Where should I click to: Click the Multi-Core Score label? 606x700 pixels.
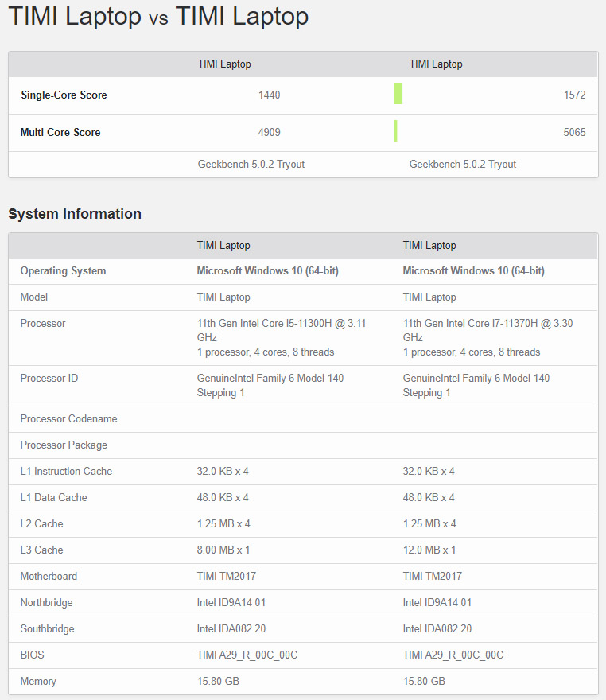(60, 133)
